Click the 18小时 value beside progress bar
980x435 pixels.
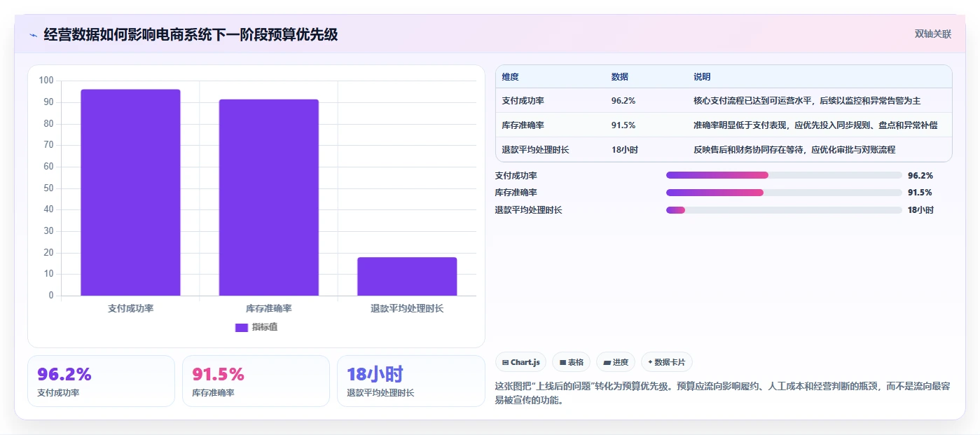pyautogui.click(x=921, y=209)
